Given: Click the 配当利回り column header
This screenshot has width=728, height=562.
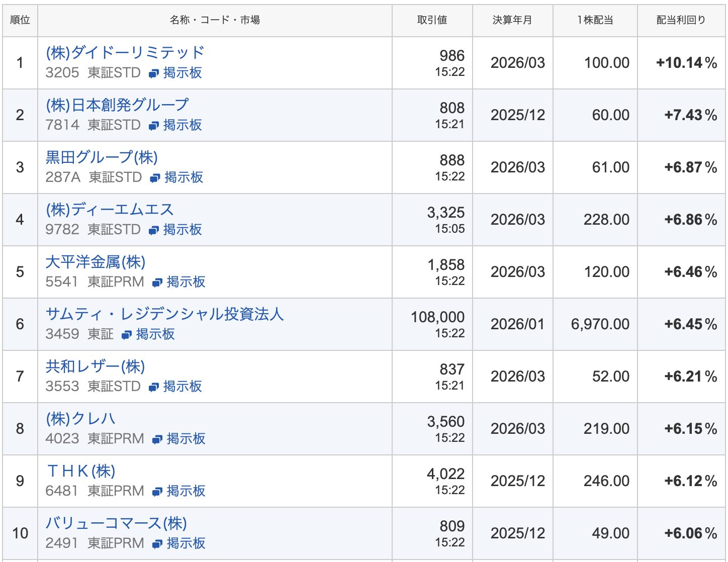Looking at the screenshot, I should coord(681,20).
